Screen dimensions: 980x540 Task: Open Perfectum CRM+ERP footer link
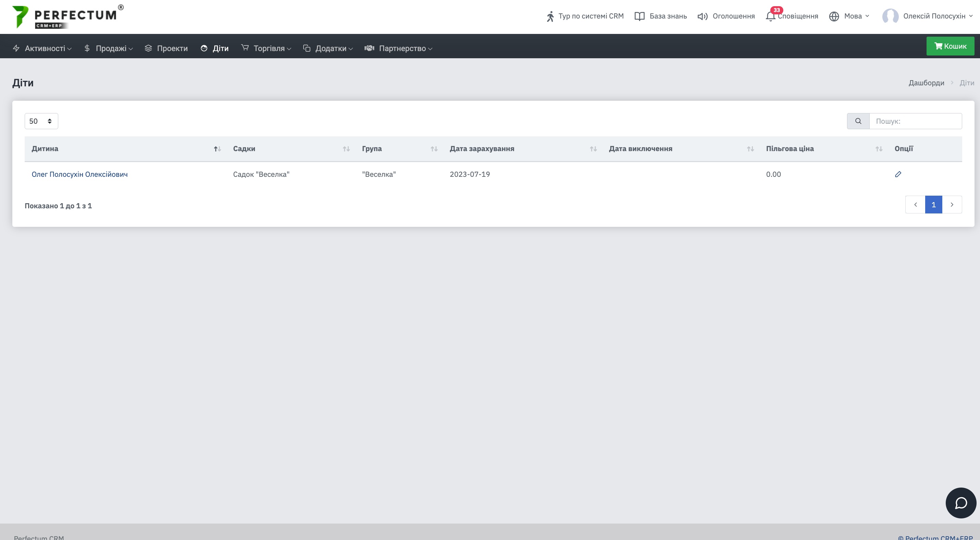pyautogui.click(x=935, y=537)
